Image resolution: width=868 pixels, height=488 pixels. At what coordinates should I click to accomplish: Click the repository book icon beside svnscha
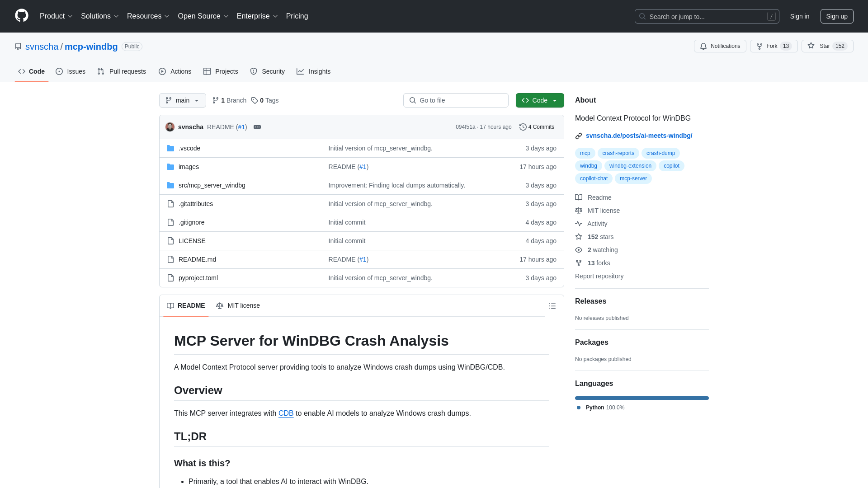click(18, 47)
